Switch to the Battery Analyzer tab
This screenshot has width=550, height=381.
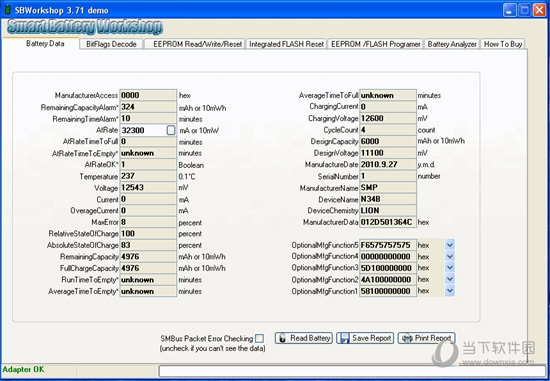[x=452, y=44]
